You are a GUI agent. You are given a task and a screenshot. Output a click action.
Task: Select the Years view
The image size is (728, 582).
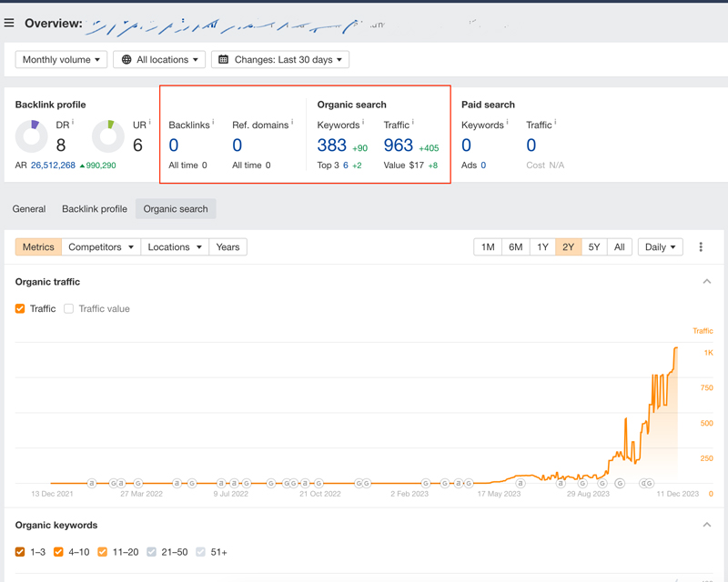[228, 247]
